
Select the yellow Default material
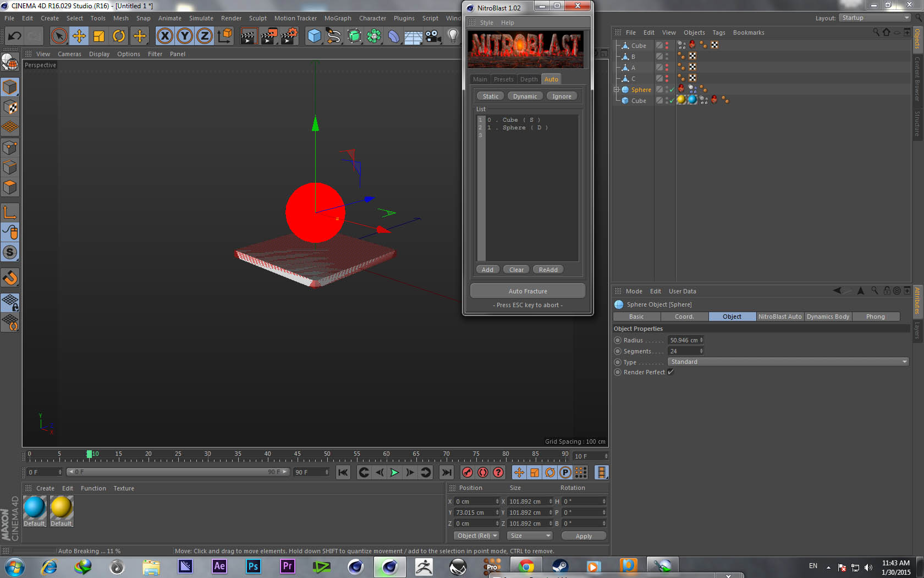coord(61,507)
